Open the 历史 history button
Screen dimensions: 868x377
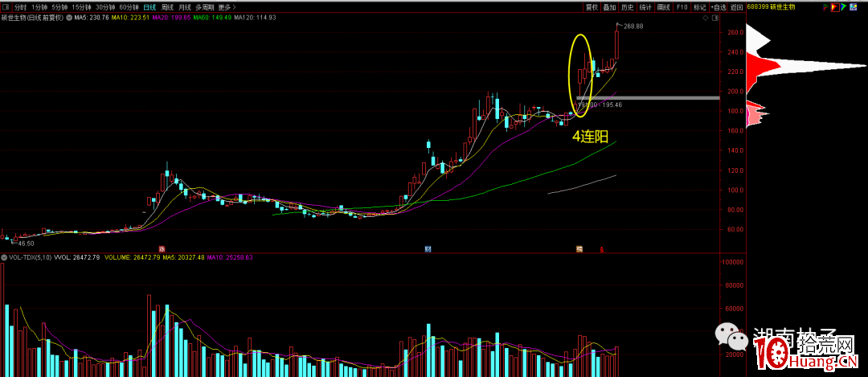(627, 7)
